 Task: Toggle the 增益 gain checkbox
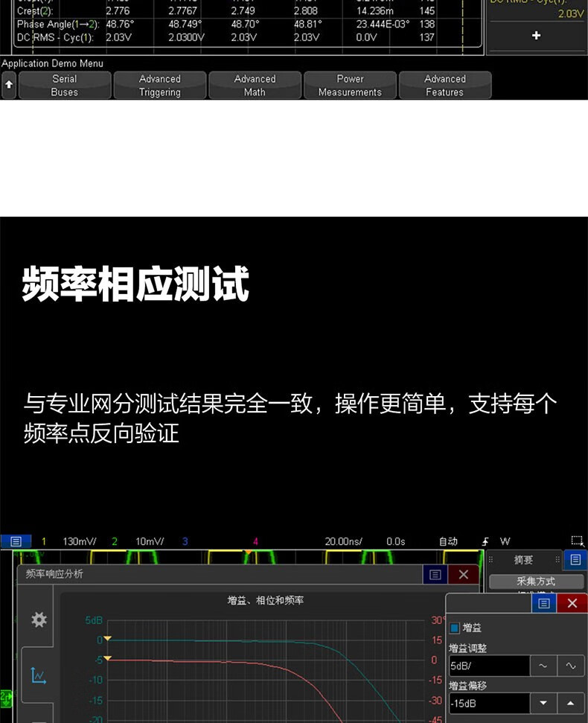(455, 628)
